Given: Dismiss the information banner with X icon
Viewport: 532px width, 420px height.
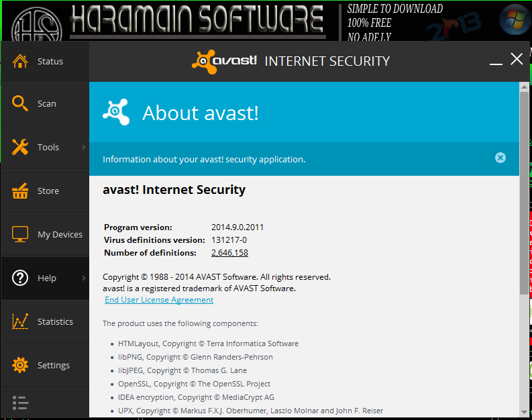Looking at the screenshot, I should [x=500, y=158].
